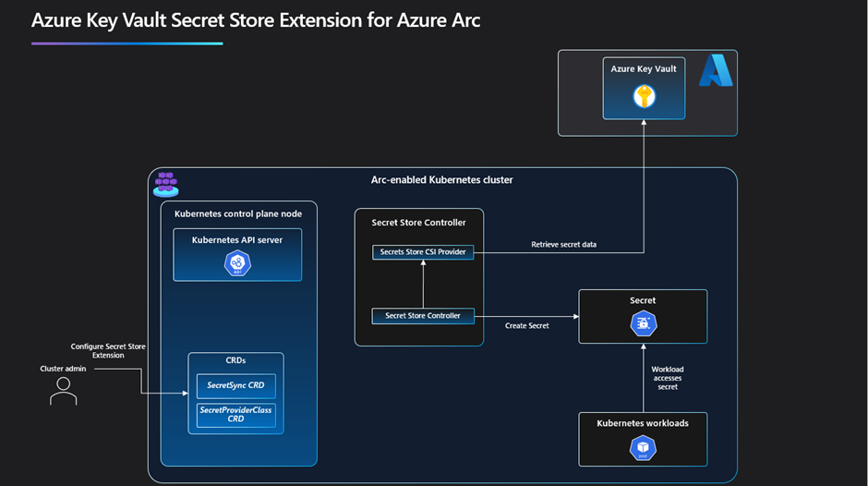Click the Azure Key Vault key icon
The image size is (868, 486).
[644, 96]
